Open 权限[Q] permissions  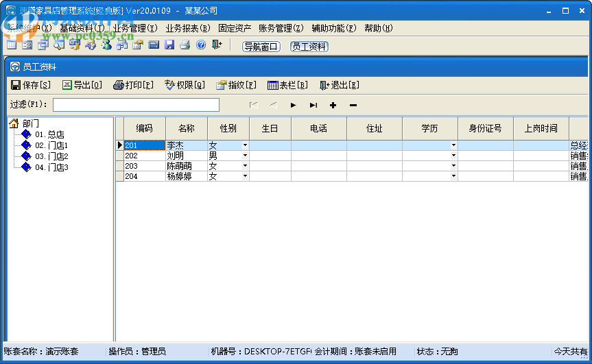point(185,85)
